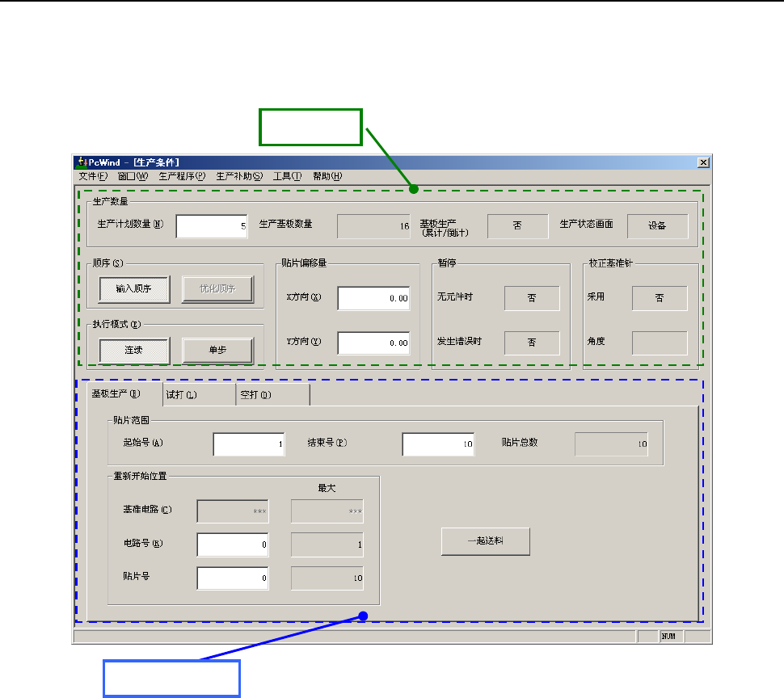
Task: Click the 贴片号 input field
Action: [233, 578]
